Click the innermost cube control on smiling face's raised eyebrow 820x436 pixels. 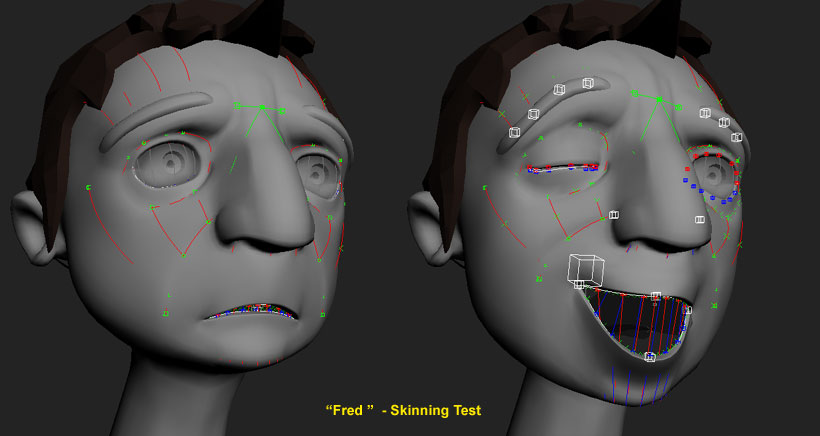coord(587,83)
